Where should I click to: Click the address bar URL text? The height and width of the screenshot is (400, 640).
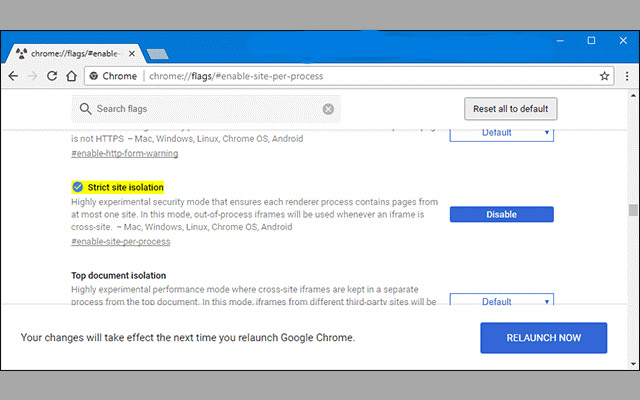(236, 76)
